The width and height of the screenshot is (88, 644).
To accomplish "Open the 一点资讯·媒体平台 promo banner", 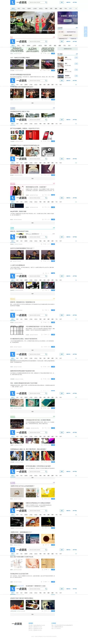I will point(68,18).
